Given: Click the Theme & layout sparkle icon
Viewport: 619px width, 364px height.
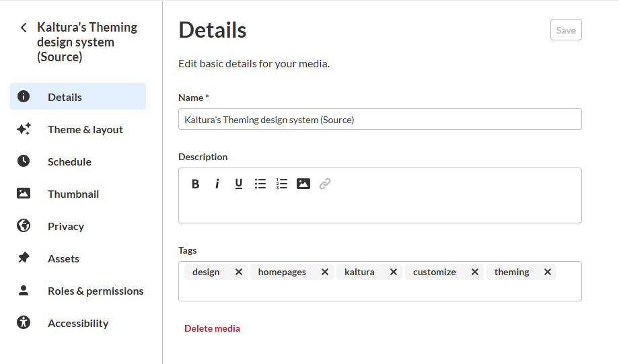Looking at the screenshot, I should pos(24,129).
